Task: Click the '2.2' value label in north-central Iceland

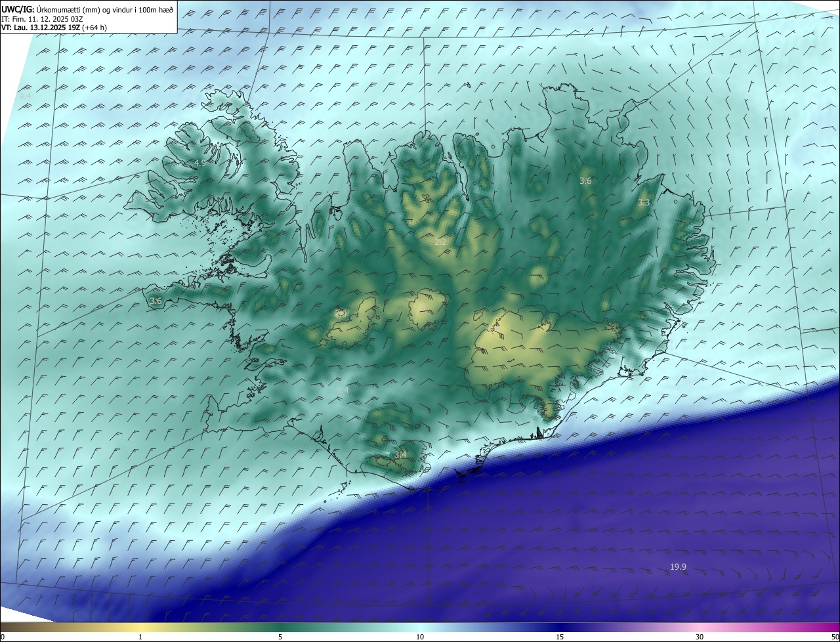Action: 440,242
